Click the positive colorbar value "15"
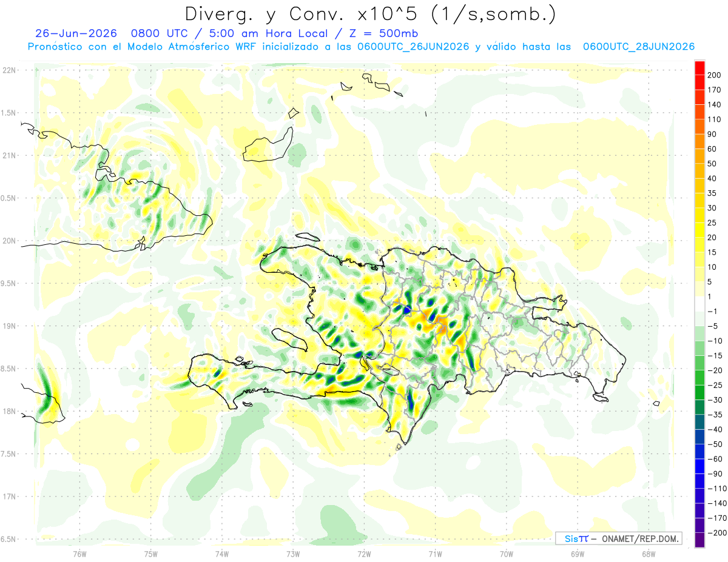The image size is (728, 562). pos(713,253)
